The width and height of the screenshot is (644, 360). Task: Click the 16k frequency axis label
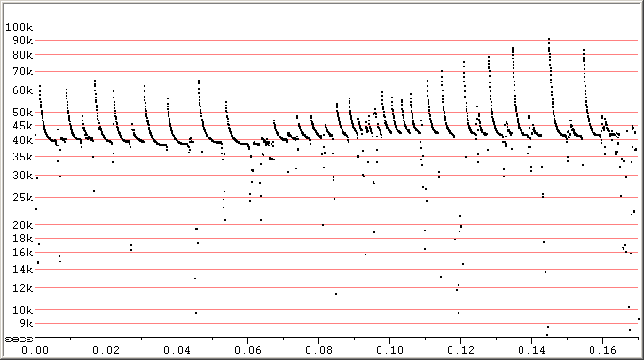(x=23, y=253)
